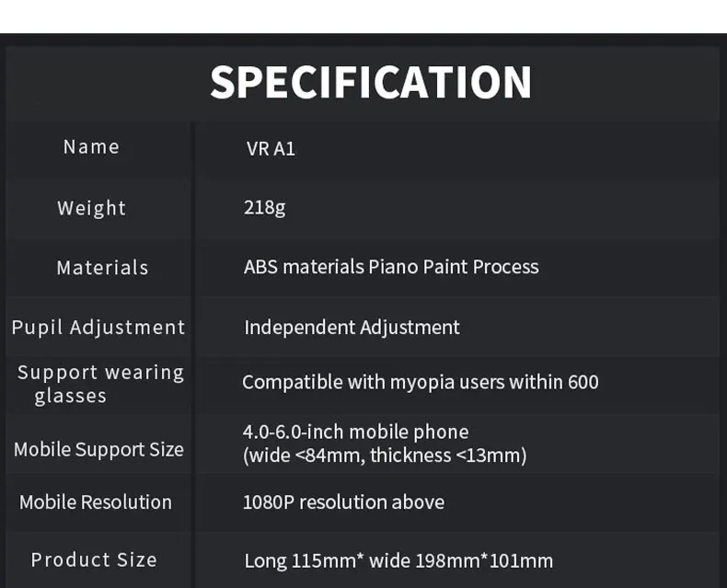Click the wide <84mm thickness line
727x588 pixels.
(385, 455)
